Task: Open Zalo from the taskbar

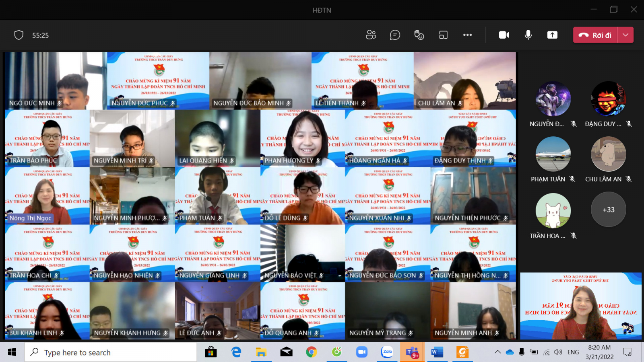Action: tap(387, 352)
